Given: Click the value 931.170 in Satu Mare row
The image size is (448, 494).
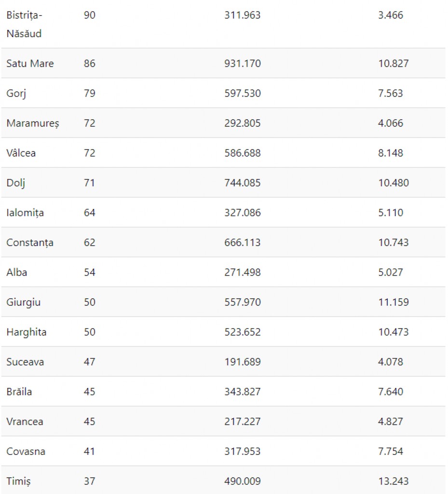Looking at the screenshot, I should pos(243,63).
